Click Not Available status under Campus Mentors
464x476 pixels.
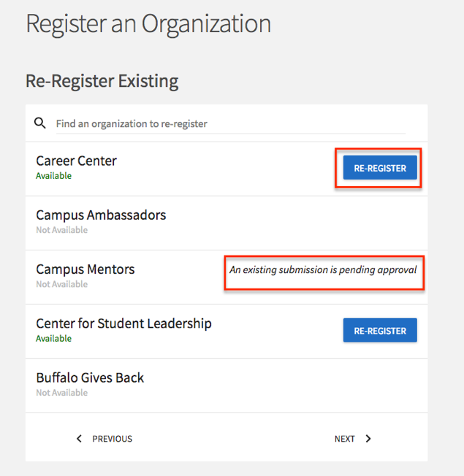pyautogui.click(x=61, y=284)
